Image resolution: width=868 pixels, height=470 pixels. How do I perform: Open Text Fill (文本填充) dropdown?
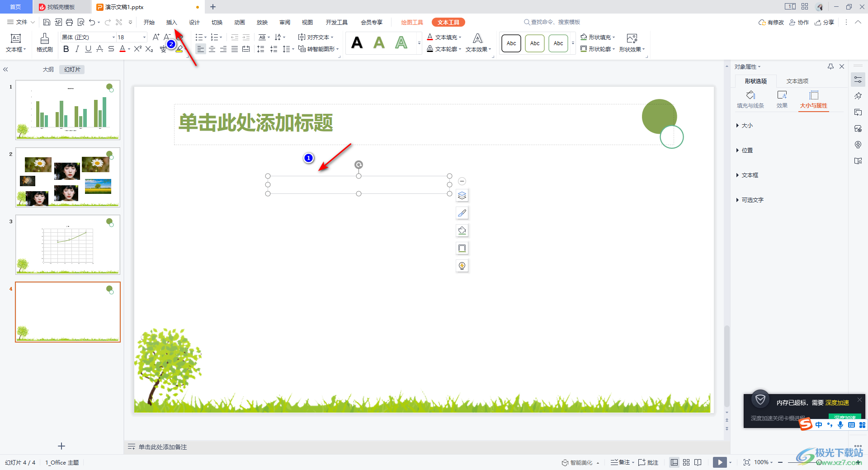444,37
